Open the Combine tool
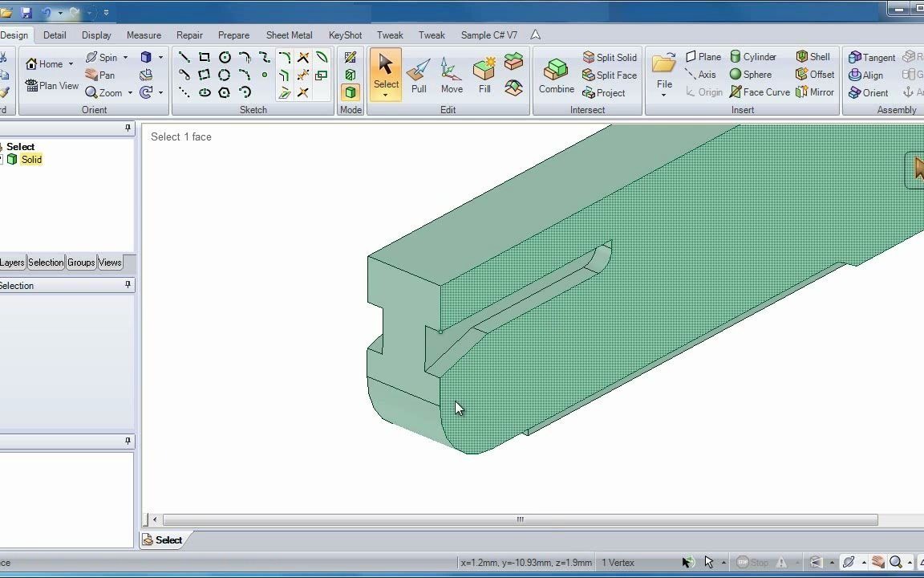Viewport: 924px width, 578px height. tap(557, 75)
